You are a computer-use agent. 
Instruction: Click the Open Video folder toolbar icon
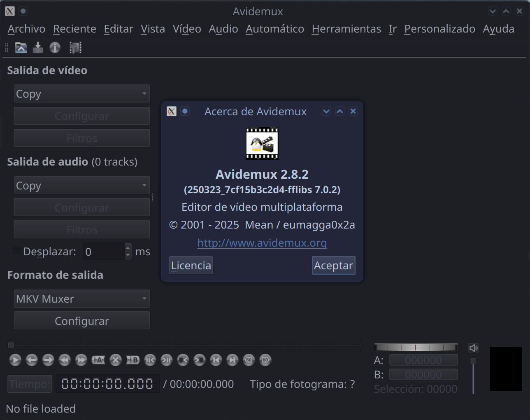(21, 48)
